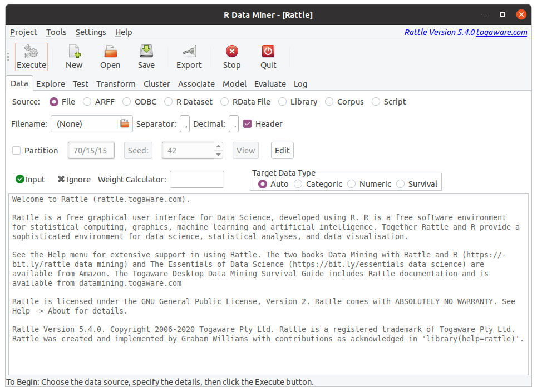Click the Ignore button

[x=74, y=179]
